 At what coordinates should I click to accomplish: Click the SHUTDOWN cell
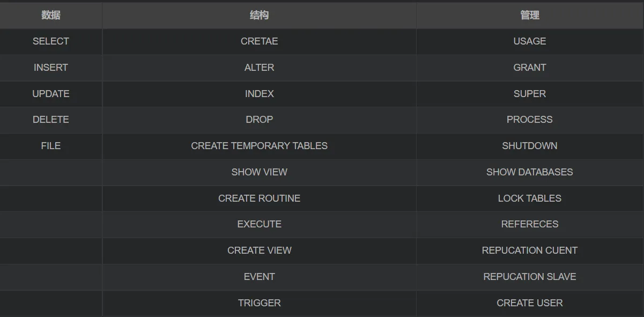tap(529, 146)
